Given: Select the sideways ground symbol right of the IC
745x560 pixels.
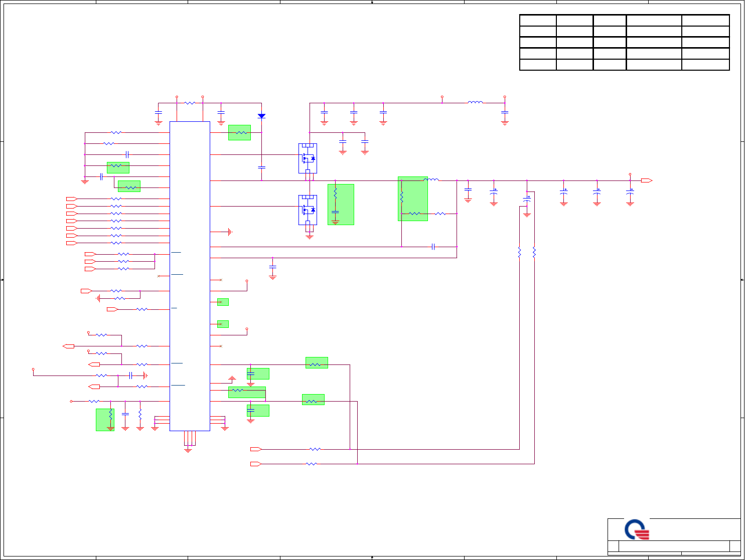Looking at the screenshot, I should click(x=230, y=232).
